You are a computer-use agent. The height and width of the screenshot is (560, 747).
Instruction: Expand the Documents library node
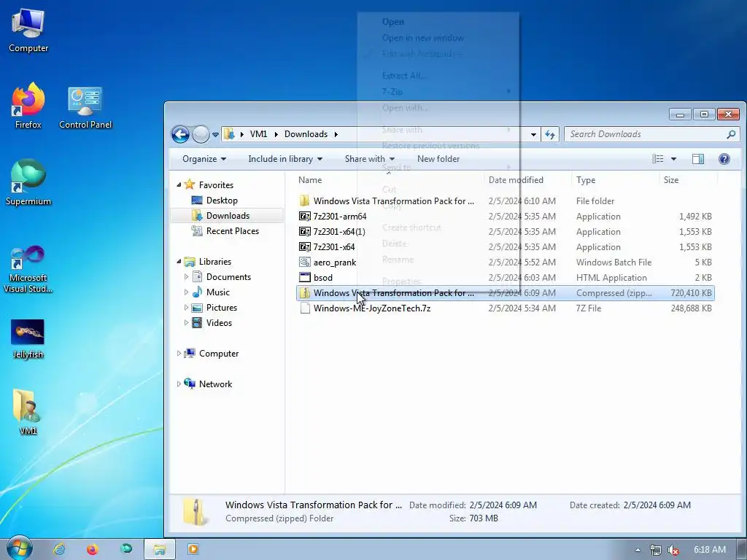click(x=186, y=276)
